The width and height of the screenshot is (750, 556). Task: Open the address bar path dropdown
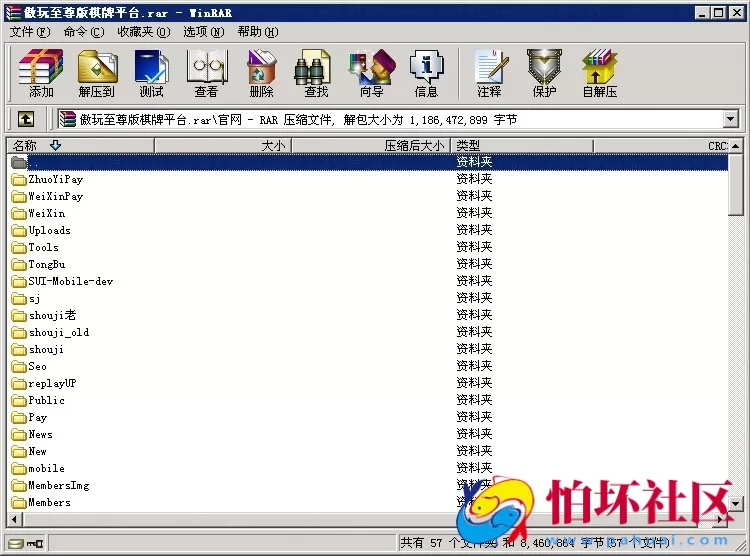730,119
